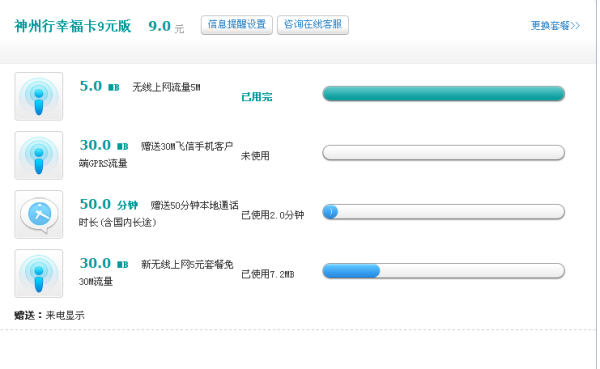Screen dimensions: 600x369
Task: Select the plan title 神州行幸福卡9元版
Action: tap(73, 26)
